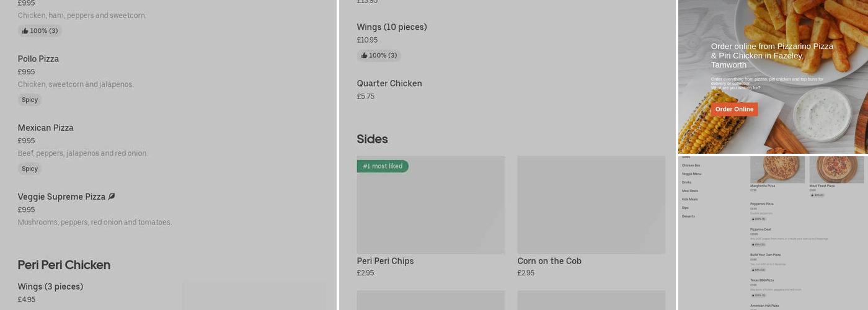The width and height of the screenshot is (868, 310).
Task: Go to the Veggie Menu category
Action: pyautogui.click(x=691, y=174)
